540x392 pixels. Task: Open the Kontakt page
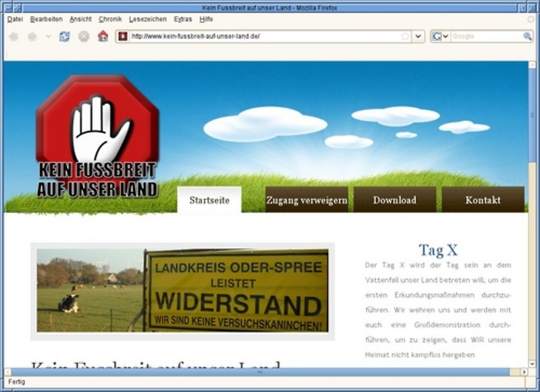(483, 200)
